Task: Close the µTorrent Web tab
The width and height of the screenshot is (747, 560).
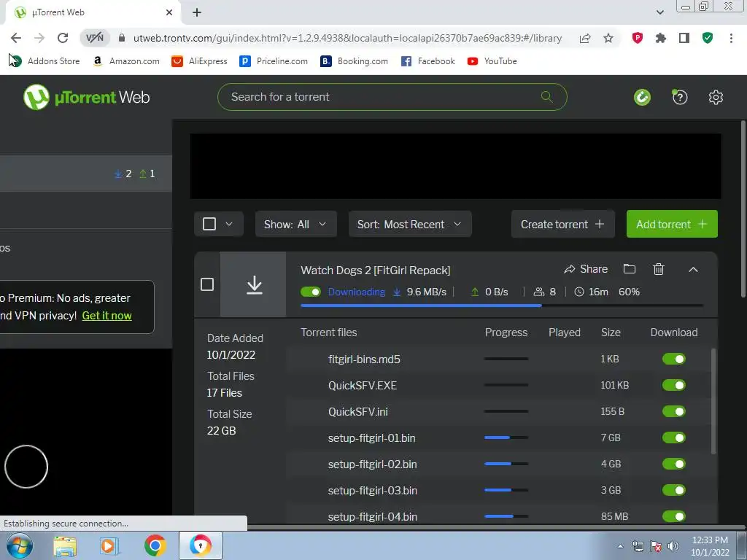Action: 169,13
